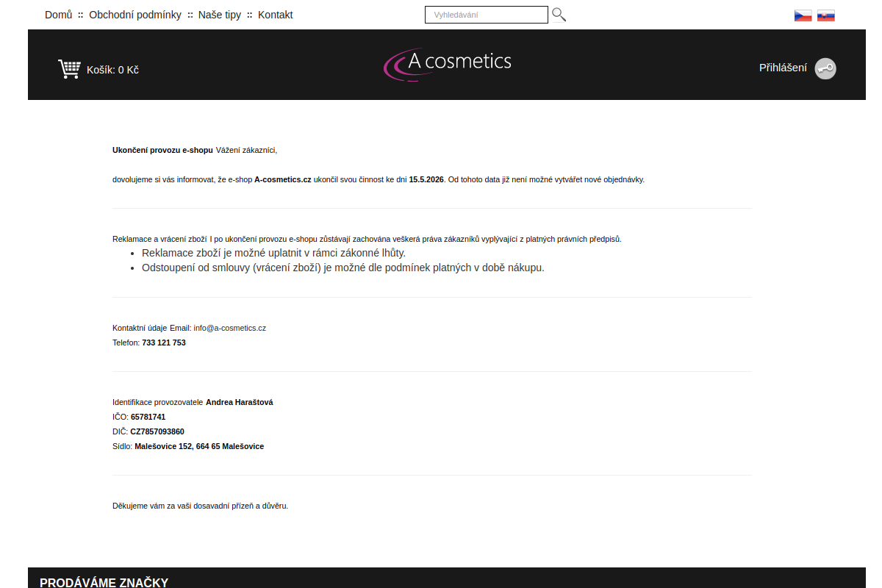Image resolution: width=882 pixels, height=588 pixels.
Task: Open the Domů menu link
Action: 59,15
